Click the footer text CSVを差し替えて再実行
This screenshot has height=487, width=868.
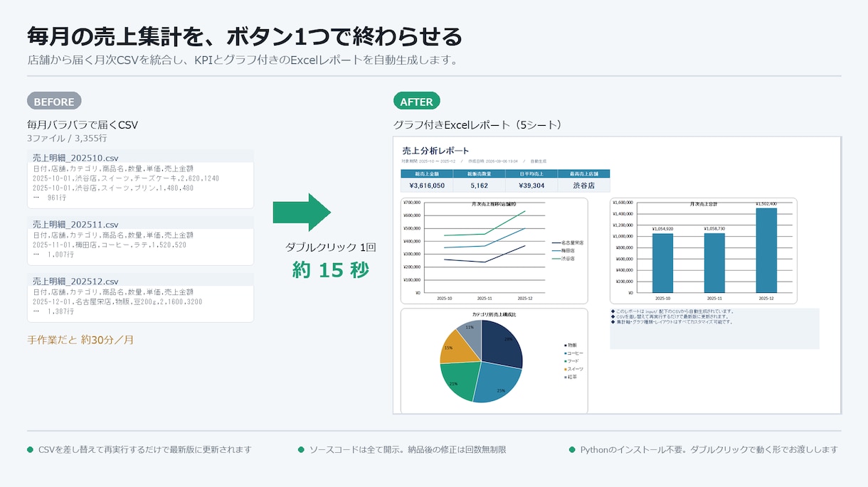coord(145,450)
